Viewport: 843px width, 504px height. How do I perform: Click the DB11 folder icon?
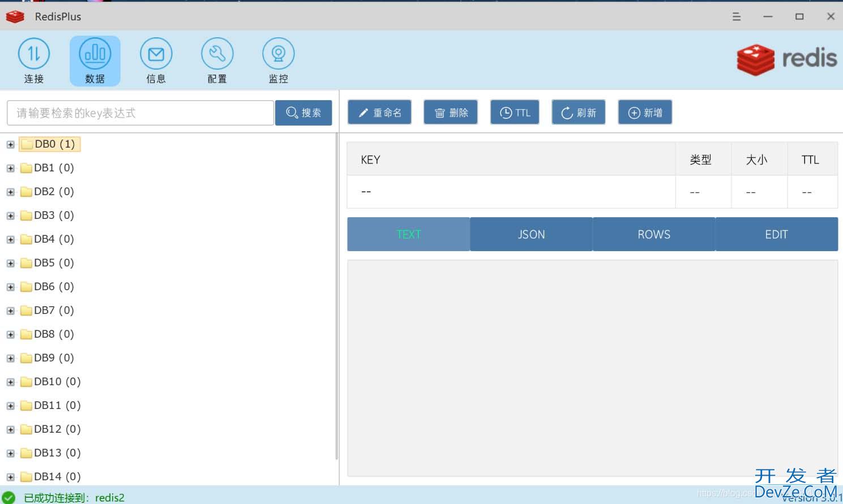point(26,406)
